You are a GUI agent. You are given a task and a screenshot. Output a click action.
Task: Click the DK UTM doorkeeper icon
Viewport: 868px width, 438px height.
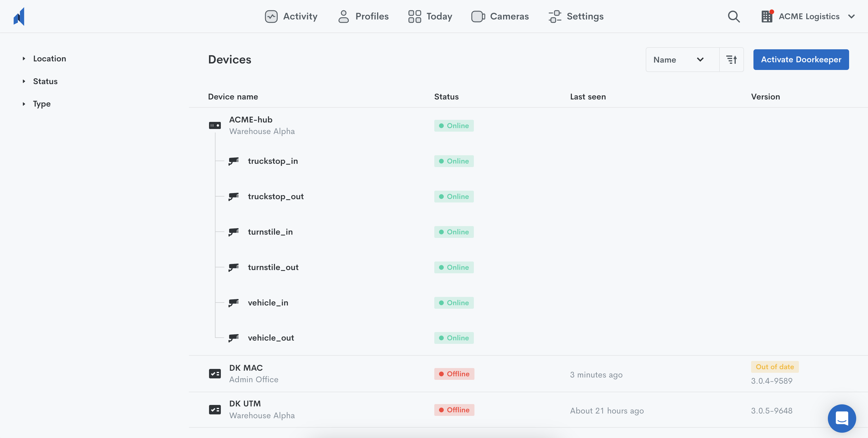(215, 410)
